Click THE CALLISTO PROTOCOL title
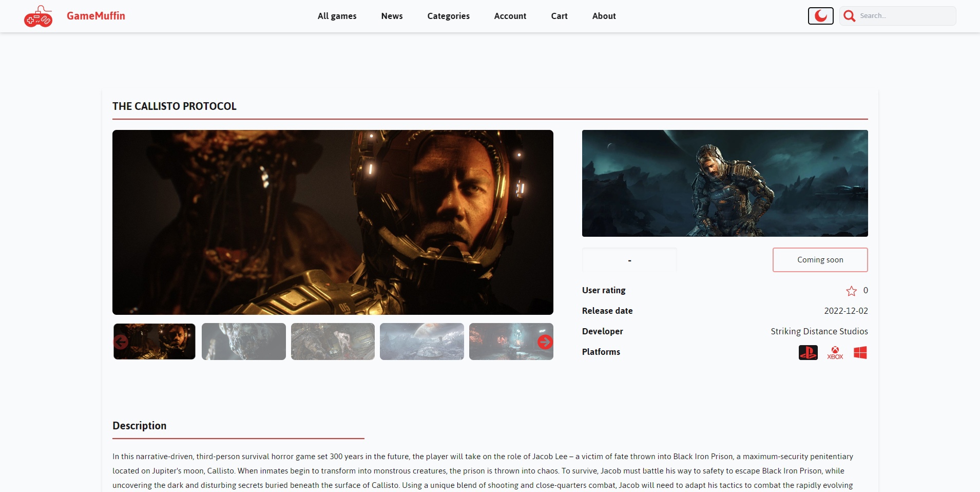Image resolution: width=980 pixels, height=492 pixels. coord(175,106)
